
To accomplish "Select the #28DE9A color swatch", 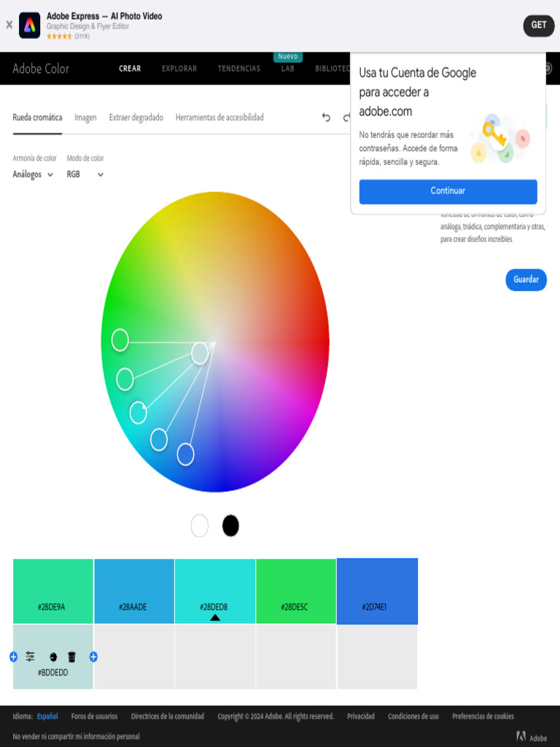I will pyautogui.click(x=52, y=591).
